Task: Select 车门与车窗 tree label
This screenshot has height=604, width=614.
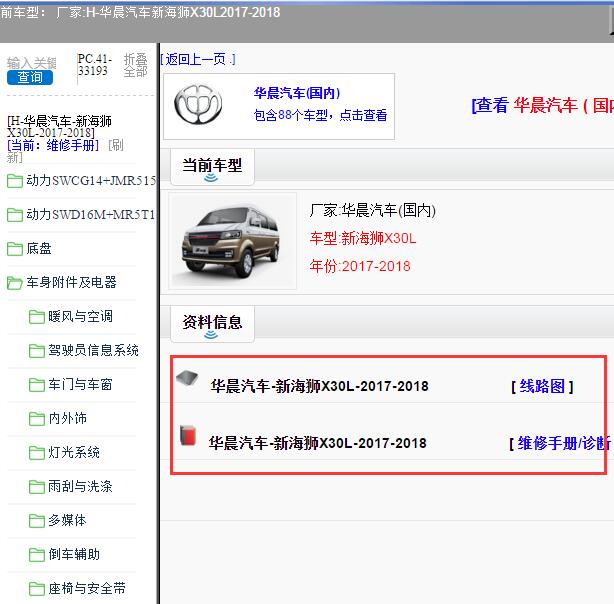Action: [80, 384]
